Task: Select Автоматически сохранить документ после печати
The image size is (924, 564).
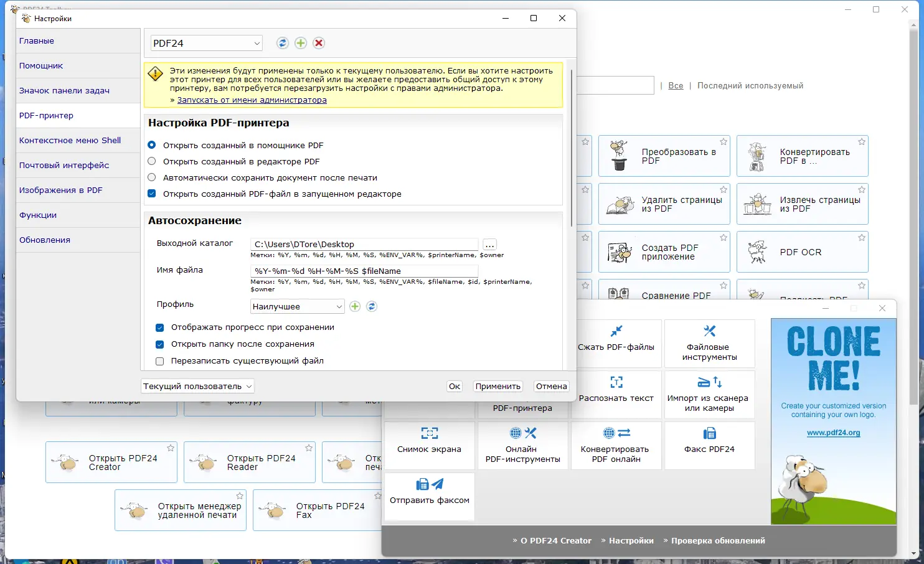Action: (x=152, y=177)
